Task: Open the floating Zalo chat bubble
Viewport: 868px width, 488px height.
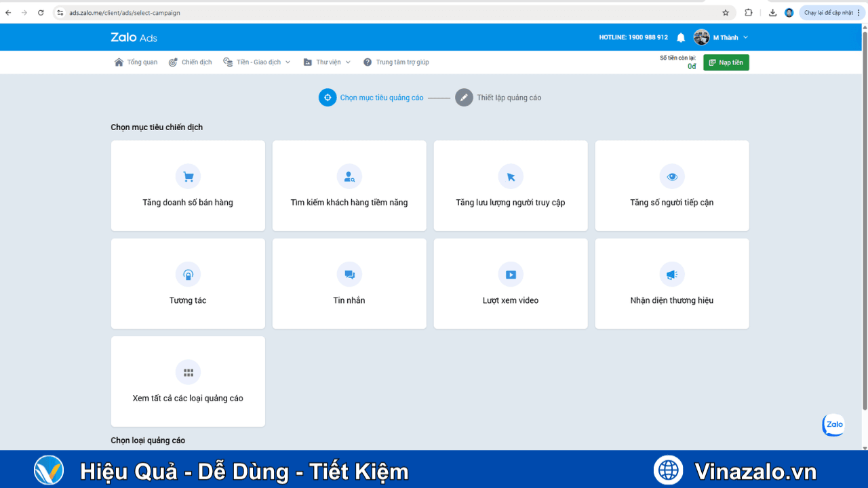Action: [x=833, y=425]
